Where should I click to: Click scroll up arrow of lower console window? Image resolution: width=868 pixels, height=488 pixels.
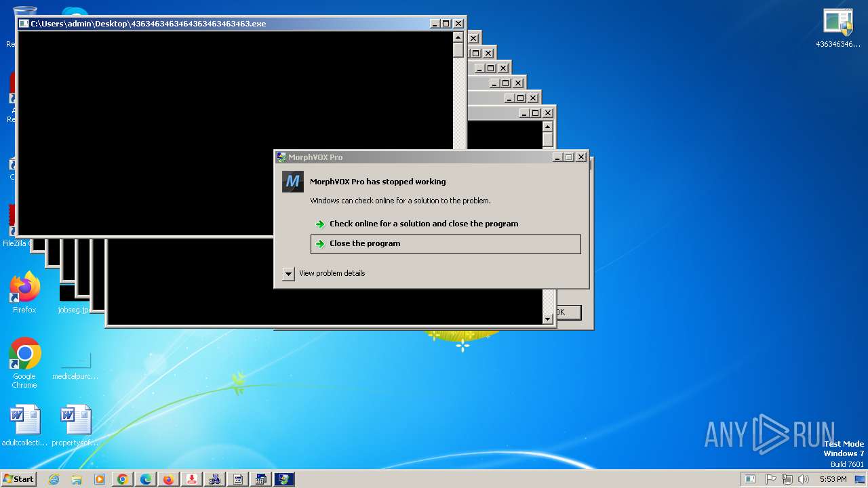[548, 127]
